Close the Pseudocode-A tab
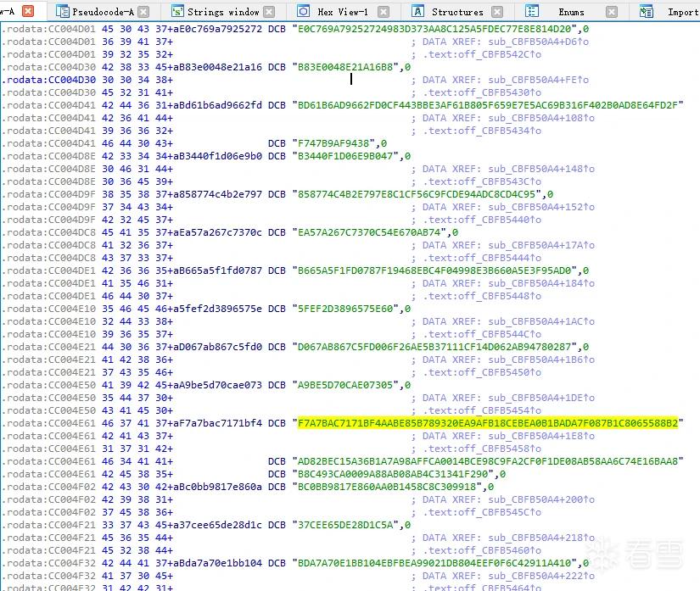 point(143,12)
